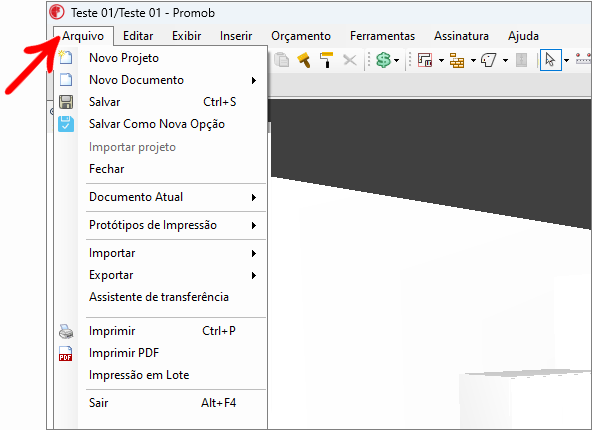Viewport: 592px width, 430px height.
Task: Select the arrow pointer selection tool
Action: coord(550,60)
